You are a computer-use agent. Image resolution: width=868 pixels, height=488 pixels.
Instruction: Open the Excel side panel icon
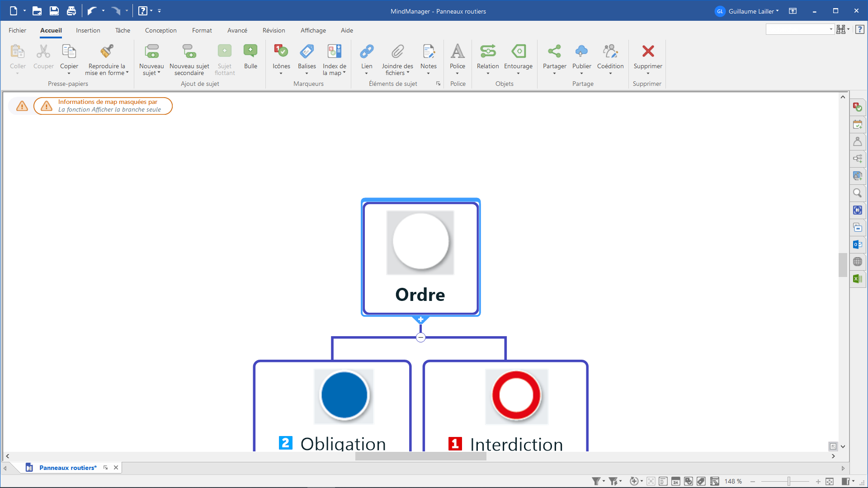click(x=857, y=279)
